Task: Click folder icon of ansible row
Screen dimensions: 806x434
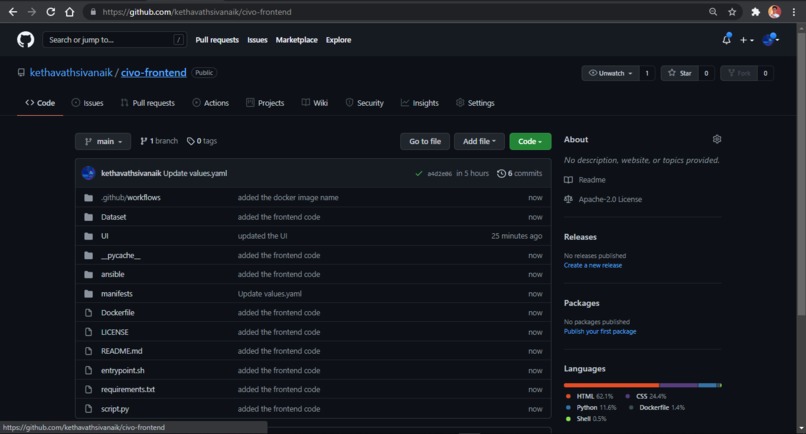Action: point(88,274)
